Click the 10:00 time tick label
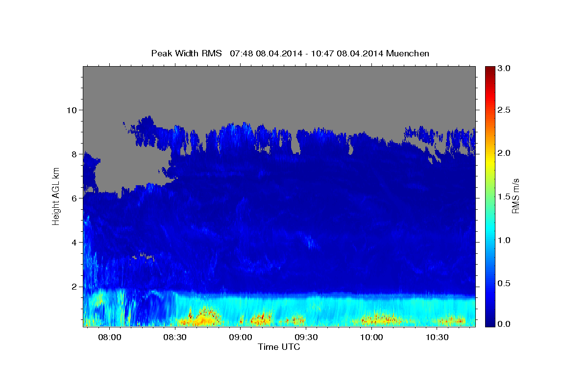The height and width of the screenshot is (392, 588). 371,338
